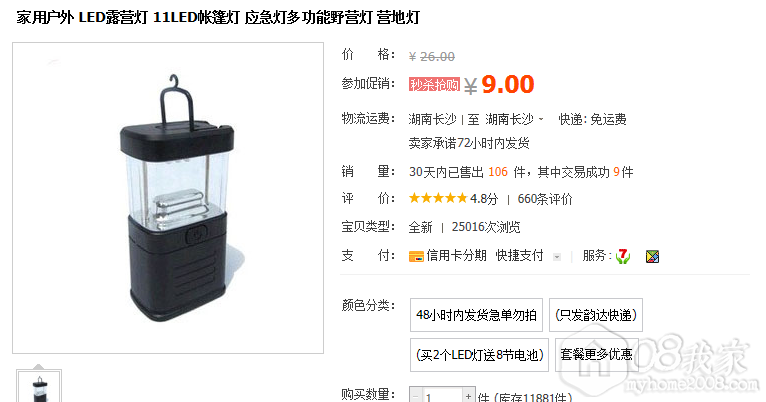Open the 660条评价 reviews link
Screen dimensions: 766x402
(545, 199)
